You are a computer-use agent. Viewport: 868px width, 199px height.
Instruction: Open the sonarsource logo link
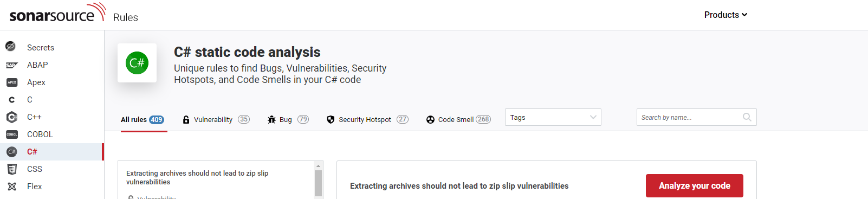[57, 13]
